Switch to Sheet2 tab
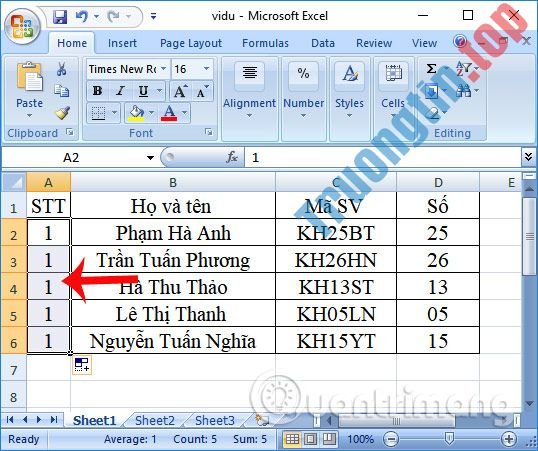 tap(155, 420)
